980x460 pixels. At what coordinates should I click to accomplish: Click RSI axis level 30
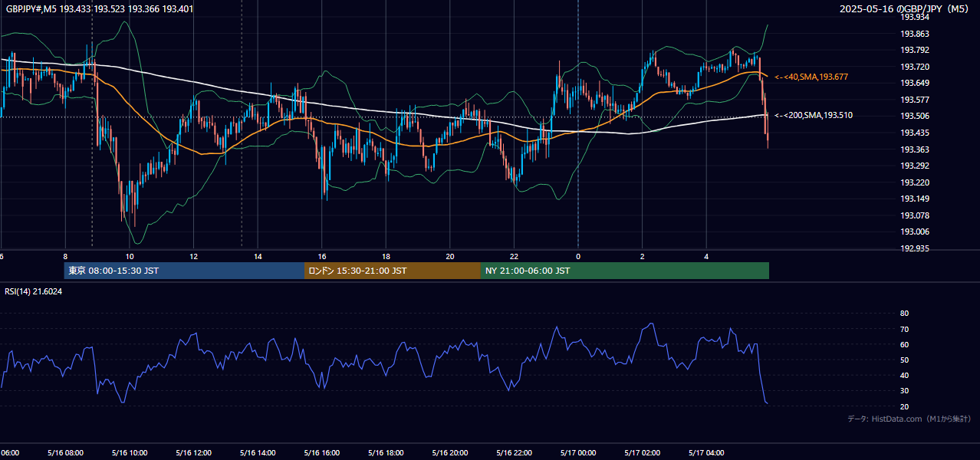pos(904,390)
